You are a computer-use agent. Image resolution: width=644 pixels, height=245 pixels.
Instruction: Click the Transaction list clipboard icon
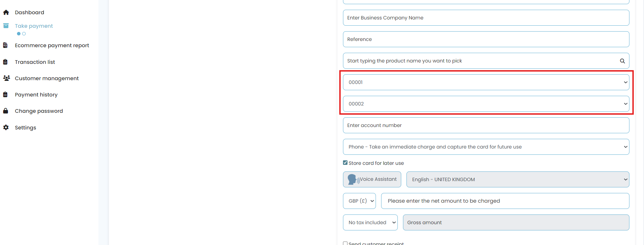click(6, 62)
